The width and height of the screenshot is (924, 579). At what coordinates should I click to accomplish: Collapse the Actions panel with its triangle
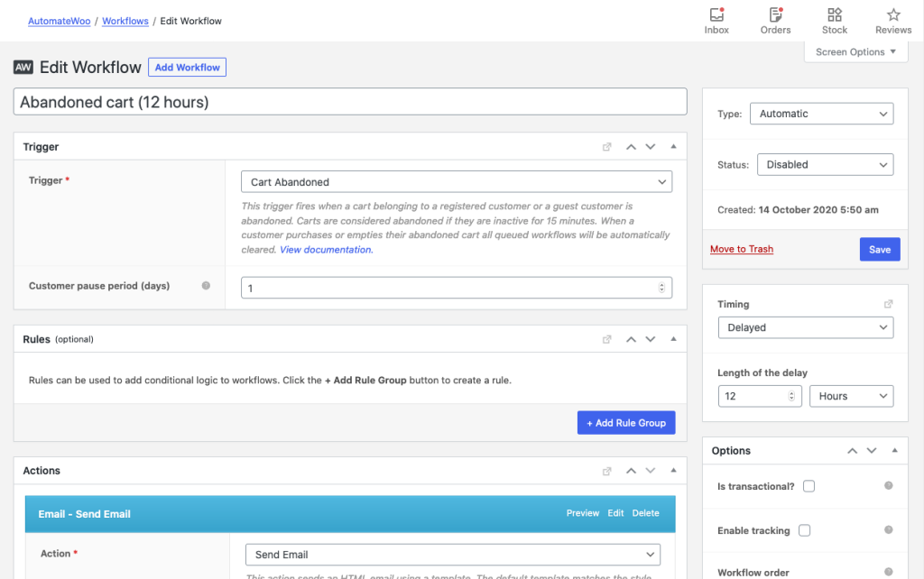tap(672, 470)
